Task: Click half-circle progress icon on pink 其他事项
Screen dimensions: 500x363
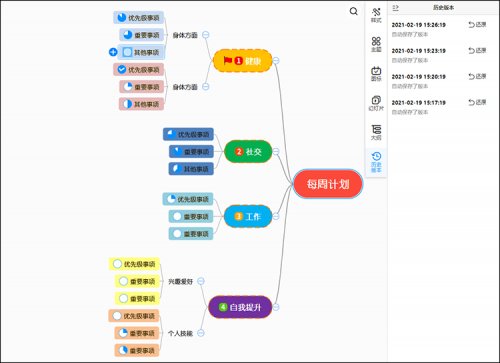Action: (128, 104)
